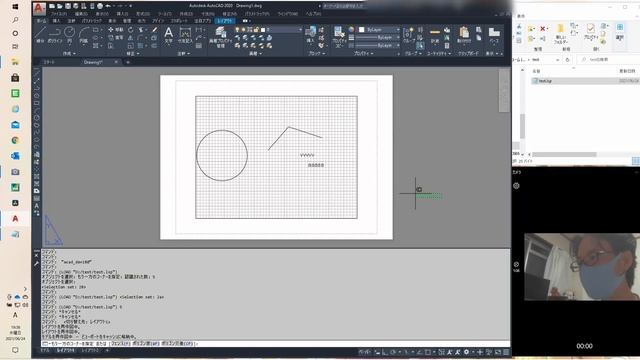Viewport: 640px width, 360px height.
Task: Open Layer Properties Manager (画層プロパティ管理)
Action: point(220,37)
